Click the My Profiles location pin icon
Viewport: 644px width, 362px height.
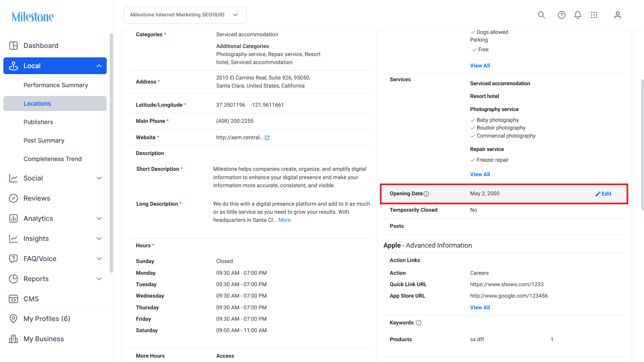[13, 319]
